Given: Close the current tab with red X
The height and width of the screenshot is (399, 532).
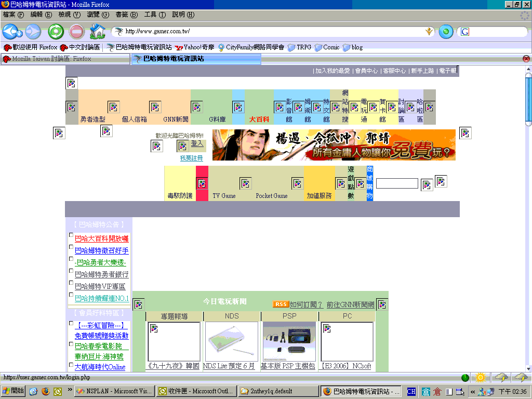Looking at the screenshot, I should click(x=526, y=59).
